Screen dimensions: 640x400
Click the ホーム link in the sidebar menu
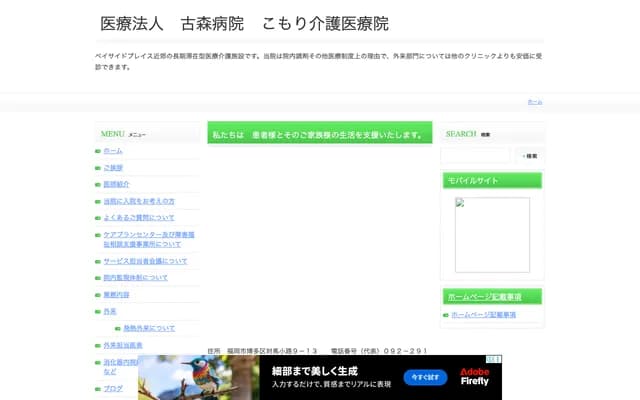[113, 150]
